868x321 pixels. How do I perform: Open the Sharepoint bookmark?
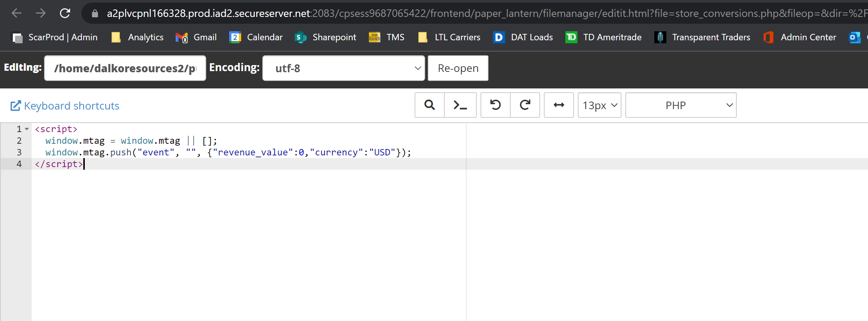pos(326,37)
